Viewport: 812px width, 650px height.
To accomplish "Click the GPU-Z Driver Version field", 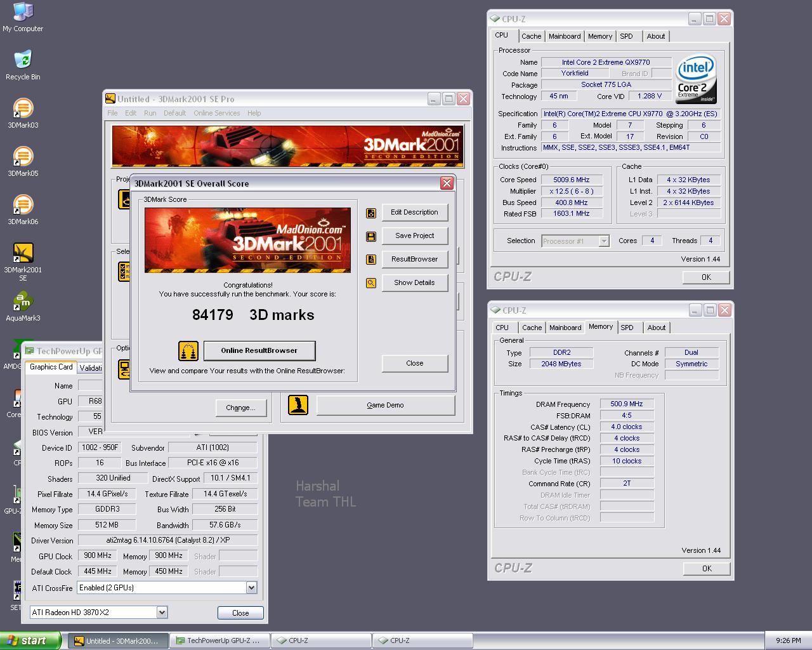I will coord(167,541).
